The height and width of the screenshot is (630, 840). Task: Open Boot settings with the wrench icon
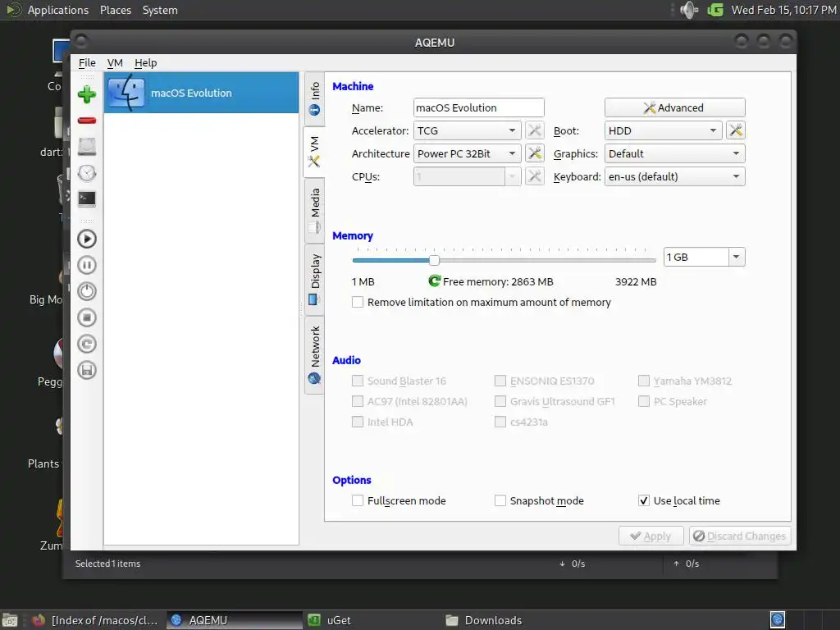point(736,130)
